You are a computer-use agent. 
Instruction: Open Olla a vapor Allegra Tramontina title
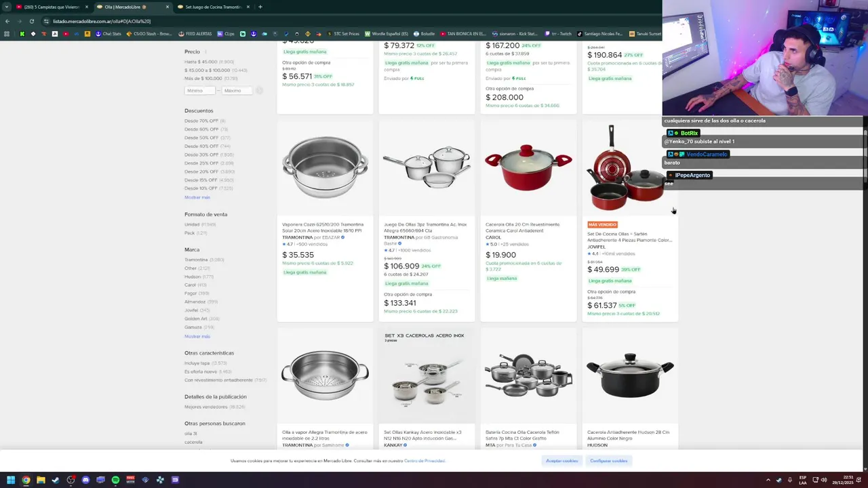(324, 435)
